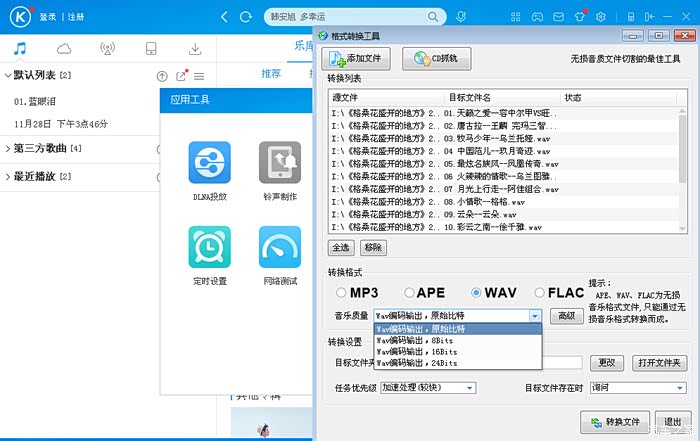
Task: Open the radio broadcast tab icon
Action: point(107,49)
